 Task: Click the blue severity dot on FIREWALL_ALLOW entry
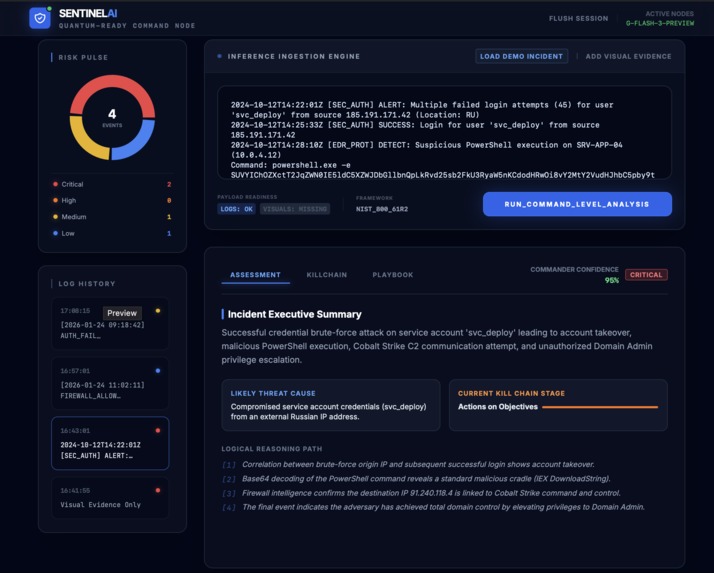[x=158, y=371]
